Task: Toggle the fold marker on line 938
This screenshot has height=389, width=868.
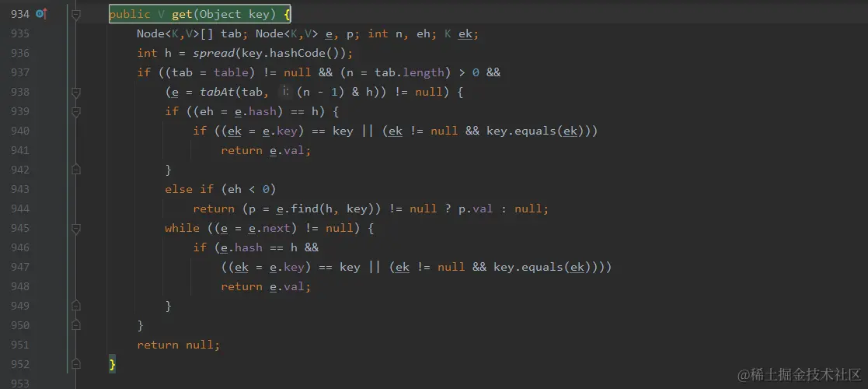Action: point(76,92)
